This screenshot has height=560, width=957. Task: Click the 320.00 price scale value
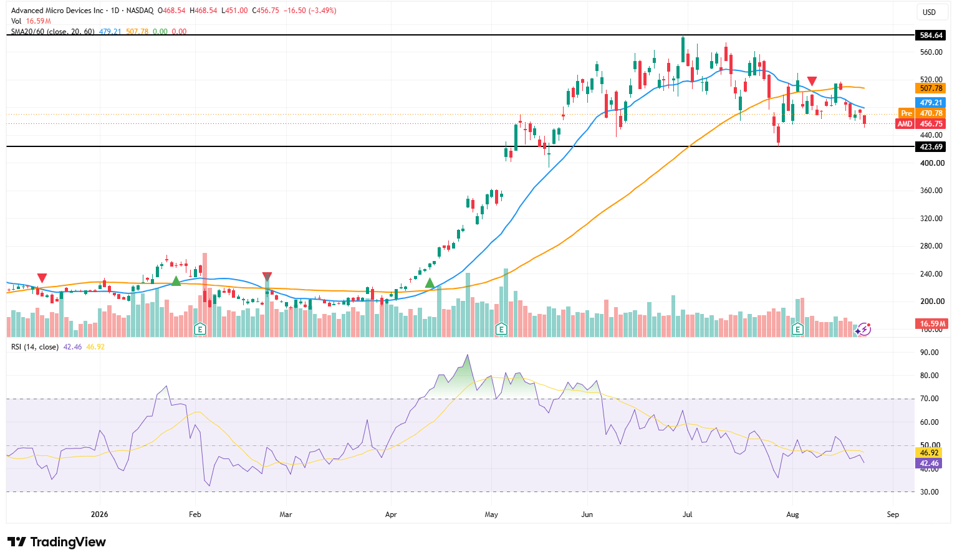(931, 219)
